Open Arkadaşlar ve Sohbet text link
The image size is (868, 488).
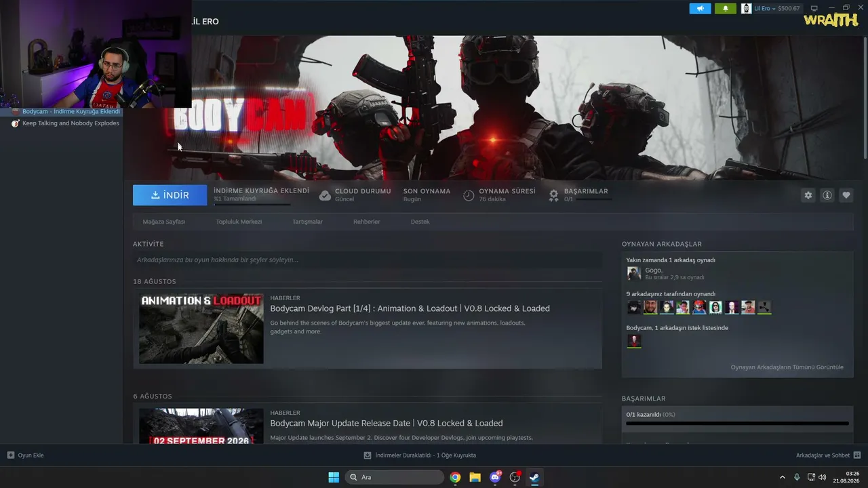(x=823, y=455)
